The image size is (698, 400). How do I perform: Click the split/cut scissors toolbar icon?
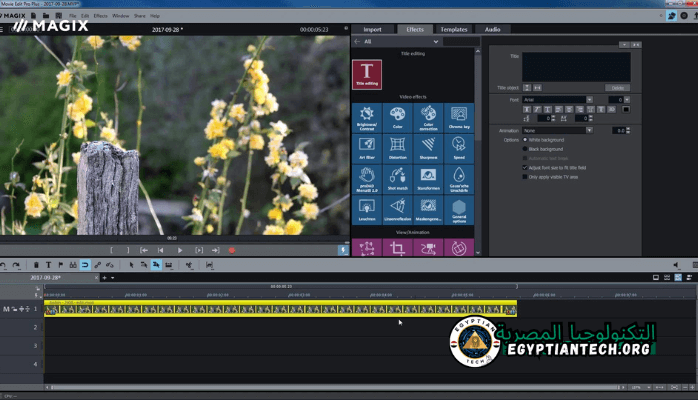click(189, 265)
